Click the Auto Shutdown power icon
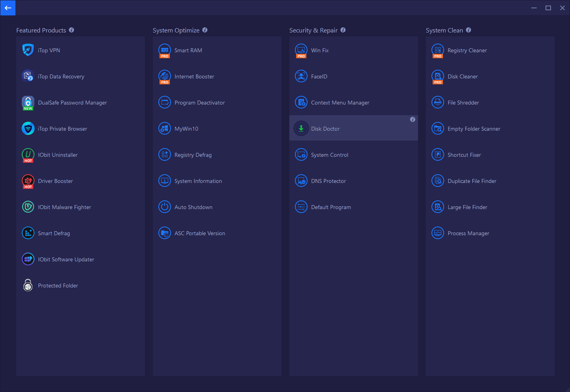The width and height of the screenshot is (570, 392). pyautogui.click(x=165, y=207)
